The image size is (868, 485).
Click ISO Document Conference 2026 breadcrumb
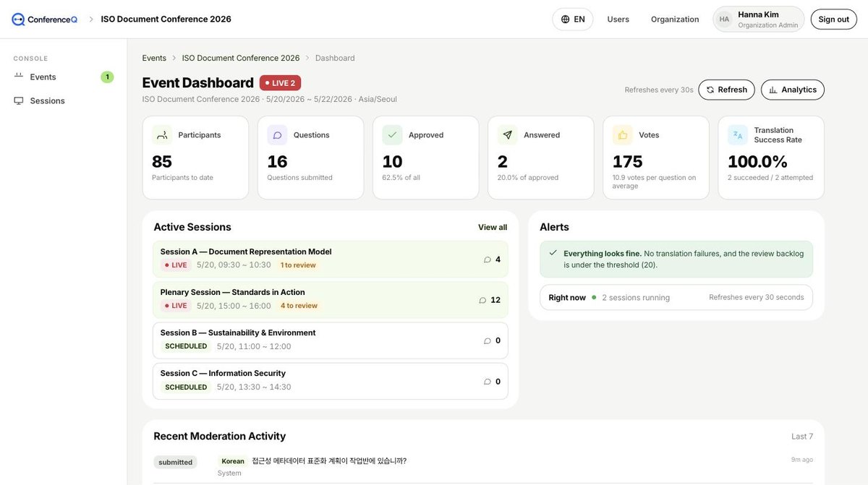coord(241,58)
